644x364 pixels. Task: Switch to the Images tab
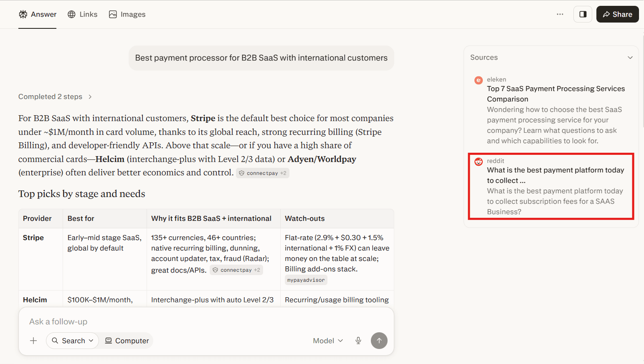pyautogui.click(x=127, y=14)
